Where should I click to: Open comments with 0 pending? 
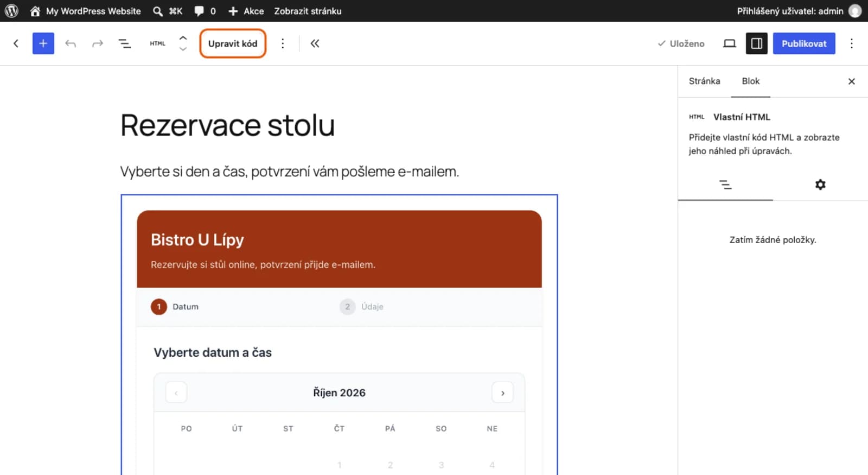(205, 11)
